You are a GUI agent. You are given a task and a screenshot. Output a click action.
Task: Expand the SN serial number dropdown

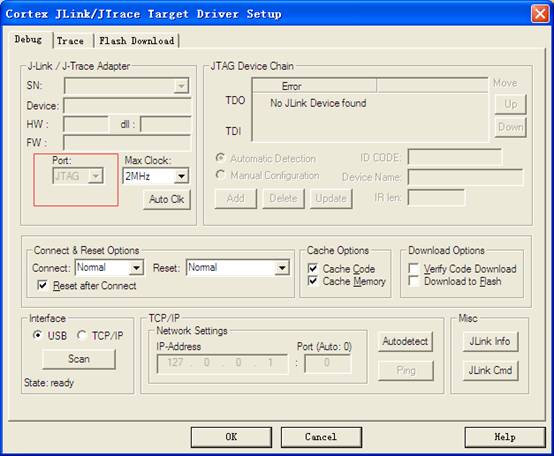pos(181,86)
